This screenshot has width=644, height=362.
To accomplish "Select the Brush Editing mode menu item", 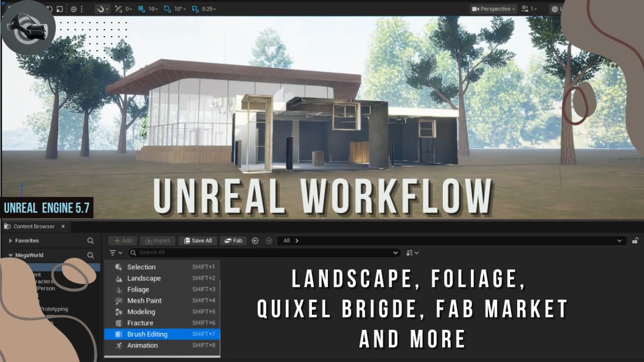I will (x=162, y=334).
